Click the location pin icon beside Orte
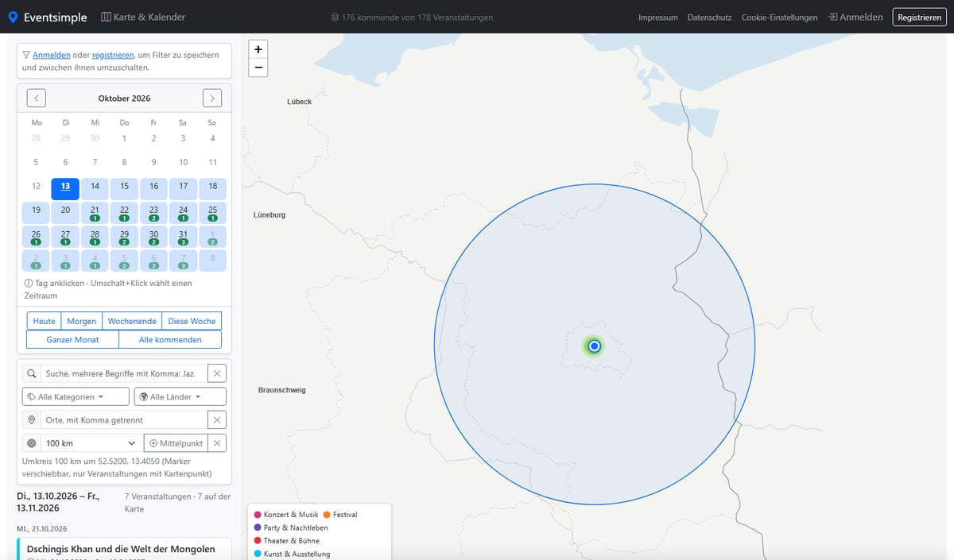Image resolution: width=954 pixels, height=560 pixels. pyautogui.click(x=32, y=419)
